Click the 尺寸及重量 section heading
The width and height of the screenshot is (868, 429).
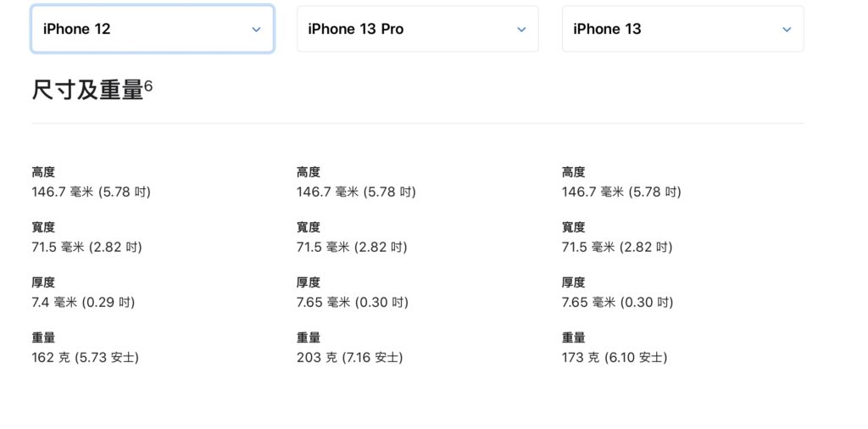88,90
